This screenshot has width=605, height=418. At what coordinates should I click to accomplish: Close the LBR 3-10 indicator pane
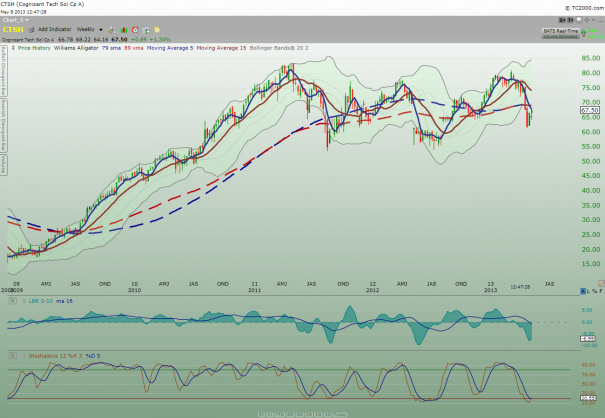click(x=13, y=301)
